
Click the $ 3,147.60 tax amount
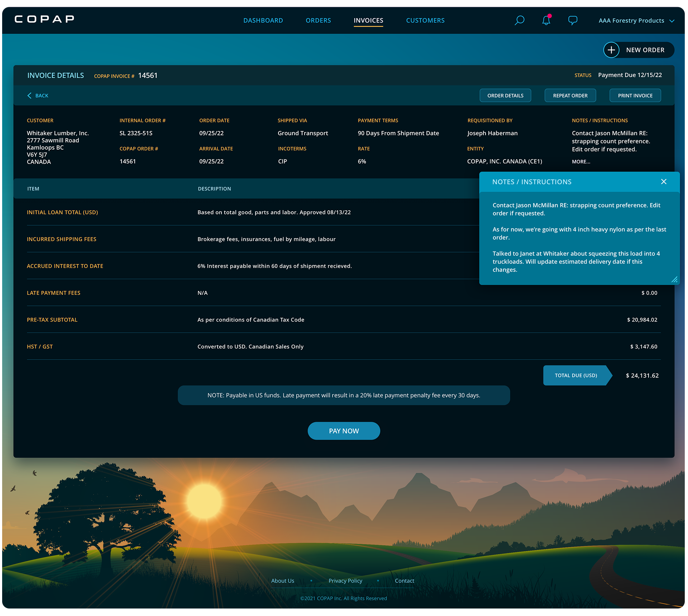644,347
